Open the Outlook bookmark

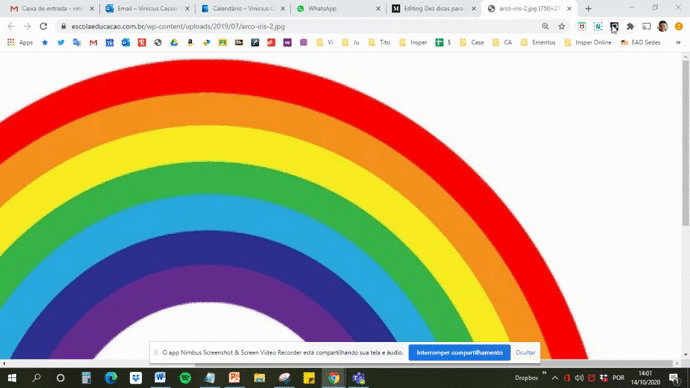[126, 43]
